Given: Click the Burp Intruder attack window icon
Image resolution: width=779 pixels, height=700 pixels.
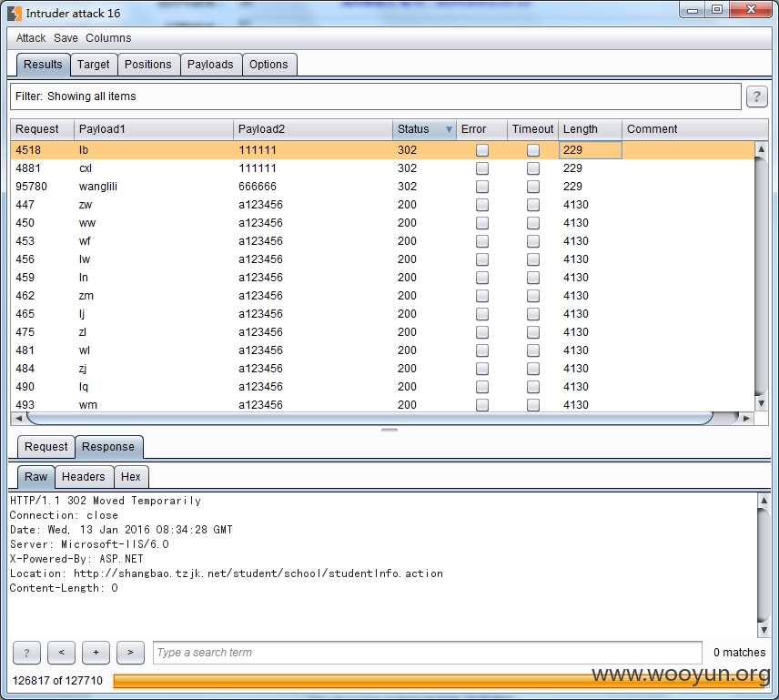Looking at the screenshot, I should [15, 14].
